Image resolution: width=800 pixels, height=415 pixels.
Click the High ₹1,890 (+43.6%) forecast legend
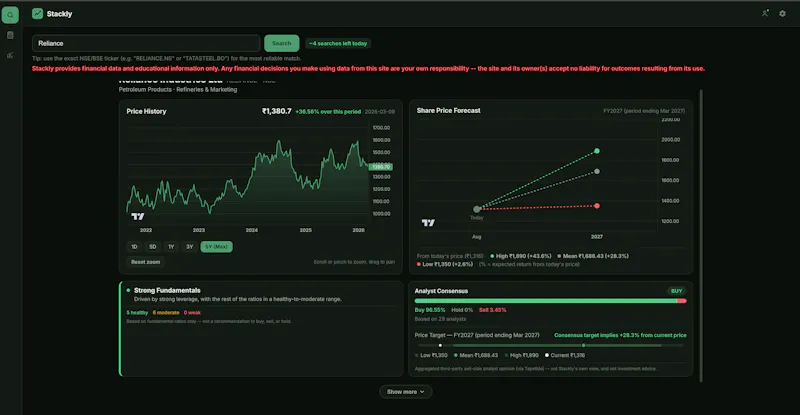pos(520,256)
